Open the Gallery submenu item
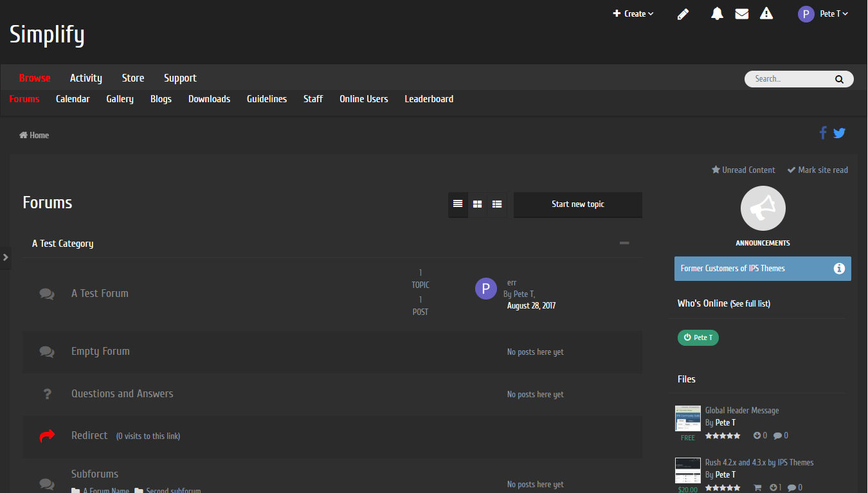The width and height of the screenshot is (868, 493). [120, 99]
